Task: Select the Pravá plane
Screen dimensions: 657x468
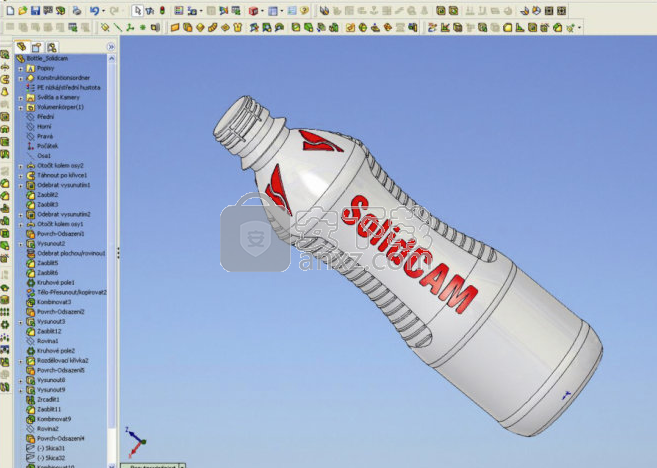Action: pyautogui.click(x=45, y=136)
